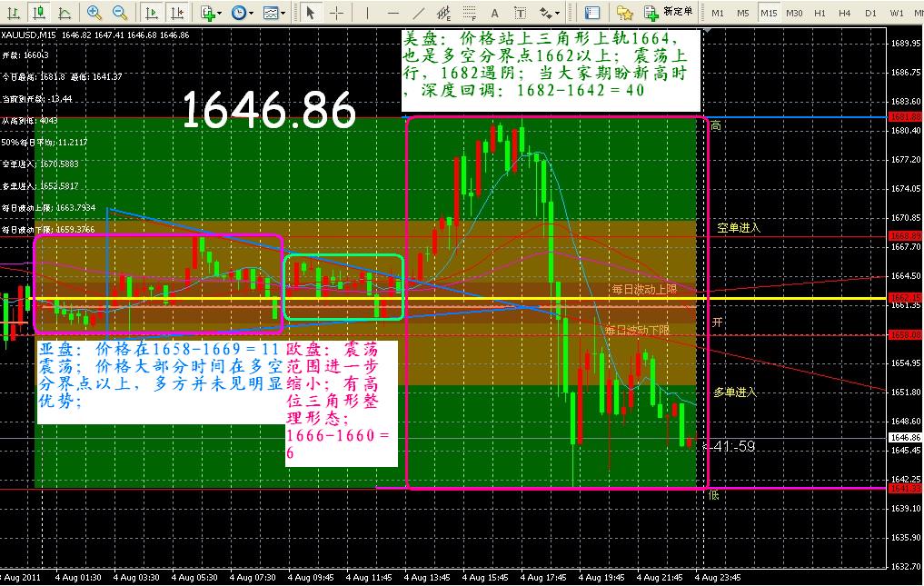The height and width of the screenshot is (586, 924).
Task: Select the crosshair tool
Action: tap(336, 13)
